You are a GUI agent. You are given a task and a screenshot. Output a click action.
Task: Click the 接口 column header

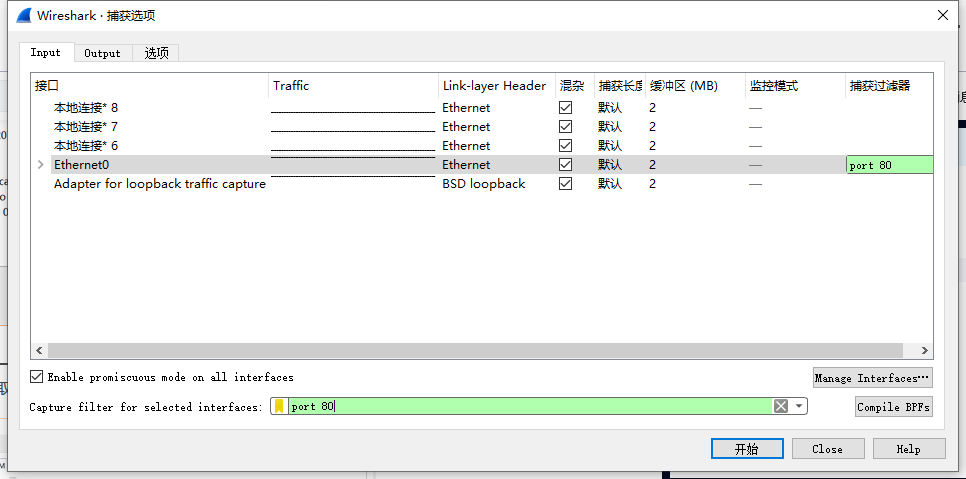point(150,86)
